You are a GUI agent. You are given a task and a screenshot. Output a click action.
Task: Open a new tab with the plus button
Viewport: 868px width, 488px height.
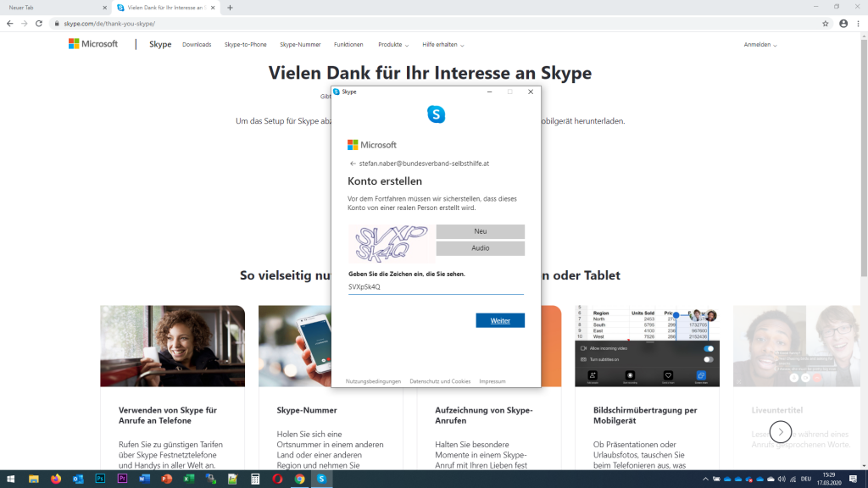point(231,8)
